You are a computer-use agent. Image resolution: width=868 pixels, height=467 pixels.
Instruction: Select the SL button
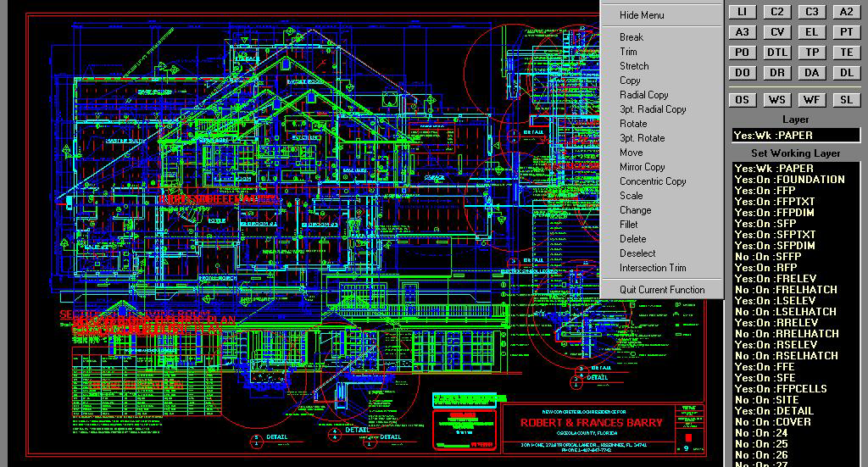[x=847, y=100]
